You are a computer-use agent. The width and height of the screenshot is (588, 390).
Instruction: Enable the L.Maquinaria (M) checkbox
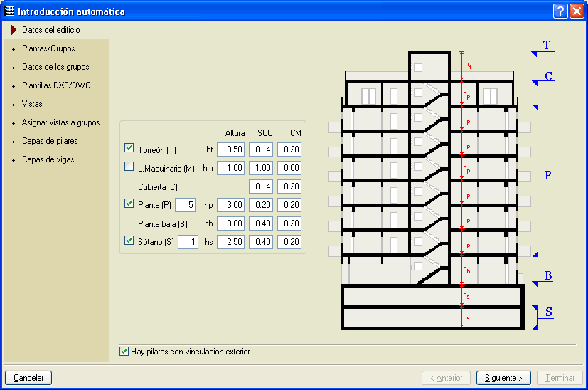(x=129, y=167)
